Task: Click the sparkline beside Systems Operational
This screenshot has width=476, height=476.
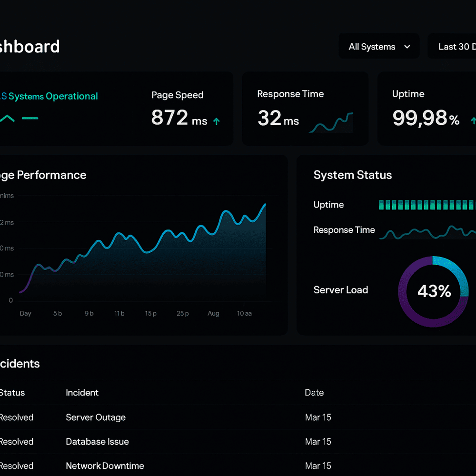Action: pos(8,118)
